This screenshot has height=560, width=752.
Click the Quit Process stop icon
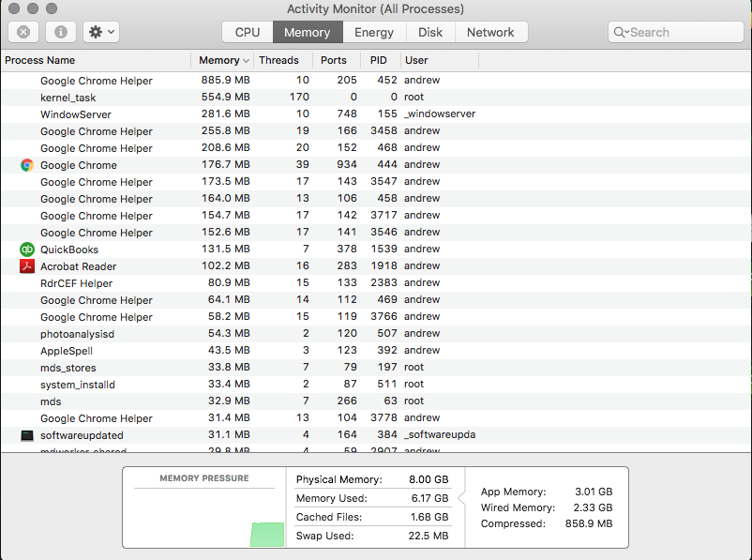pos(23,32)
